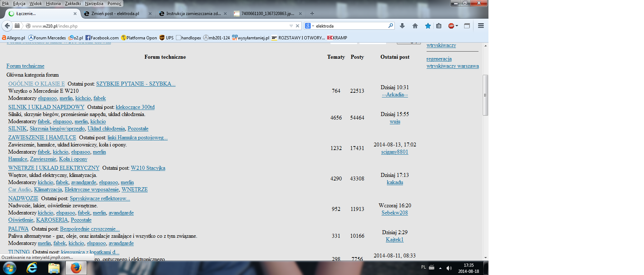The height and width of the screenshot is (275, 644).
Task: Open ROZSTAWY I OTWORY bookmark
Action: click(298, 38)
